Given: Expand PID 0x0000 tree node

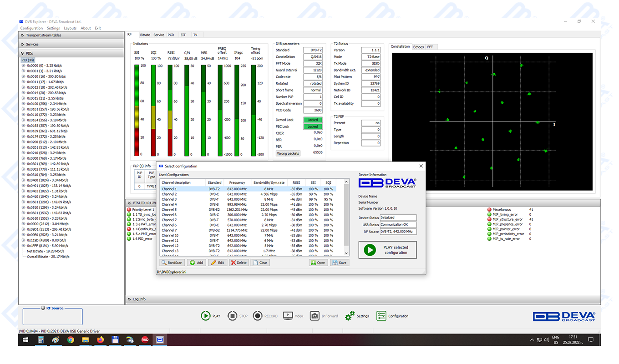Looking at the screenshot, I should (x=23, y=66).
